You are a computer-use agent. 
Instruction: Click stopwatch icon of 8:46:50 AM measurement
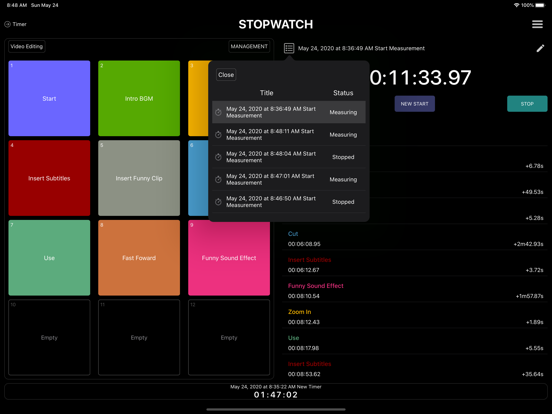point(218,202)
